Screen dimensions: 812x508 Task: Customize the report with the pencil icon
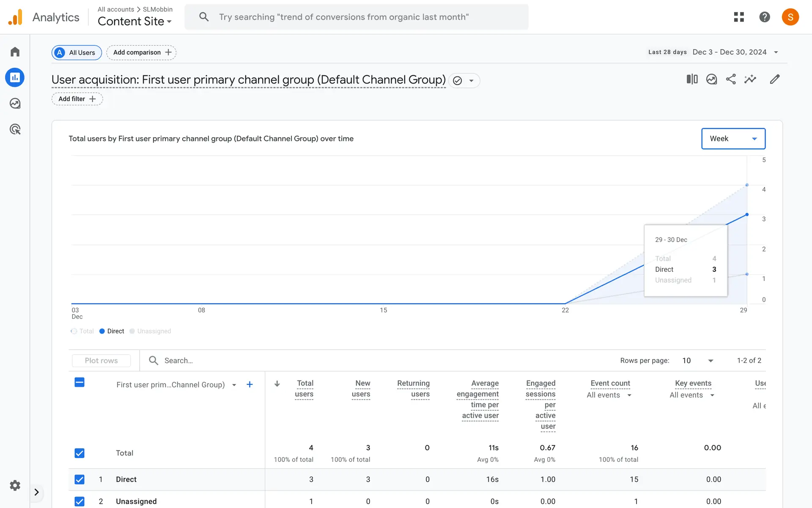pyautogui.click(x=774, y=79)
